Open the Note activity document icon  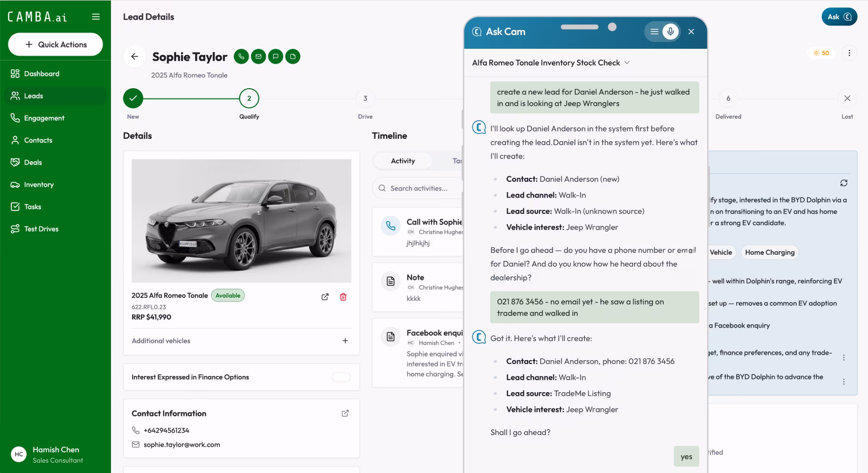(391, 281)
